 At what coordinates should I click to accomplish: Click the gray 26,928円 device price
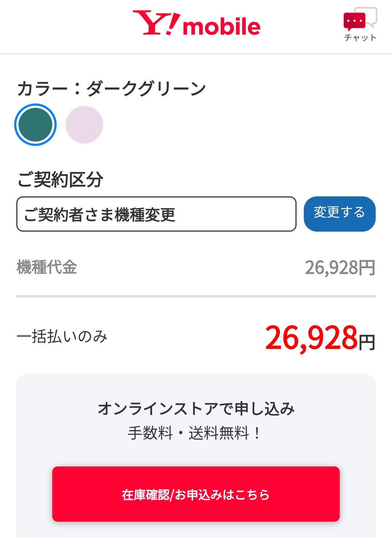click(x=340, y=268)
